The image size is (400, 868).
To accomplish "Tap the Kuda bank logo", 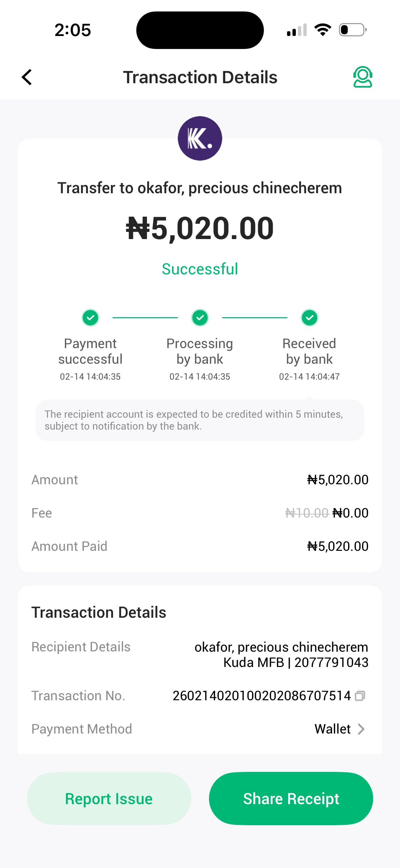I will [x=200, y=139].
